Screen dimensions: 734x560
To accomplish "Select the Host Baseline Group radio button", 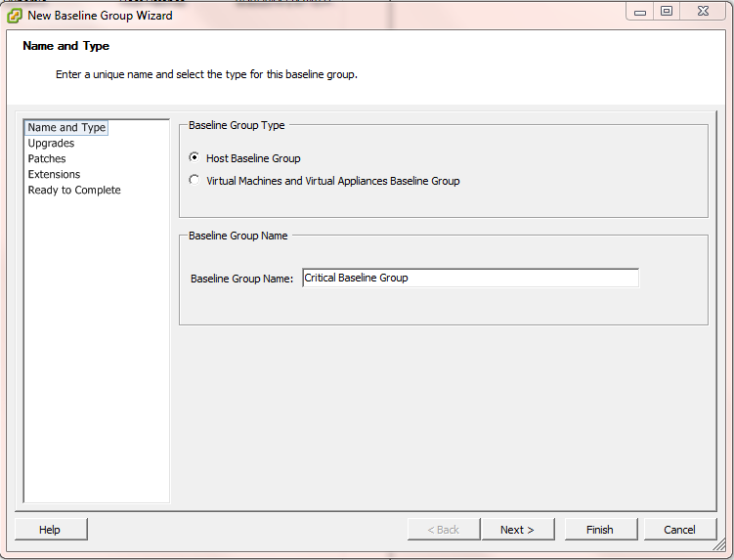I will click(194, 157).
